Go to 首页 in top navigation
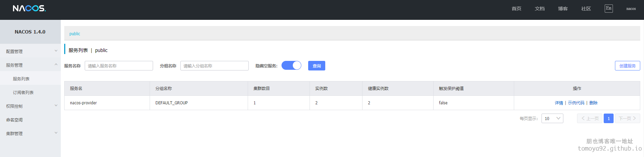Screen dimensions: 644x157 [x=516, y=9]
